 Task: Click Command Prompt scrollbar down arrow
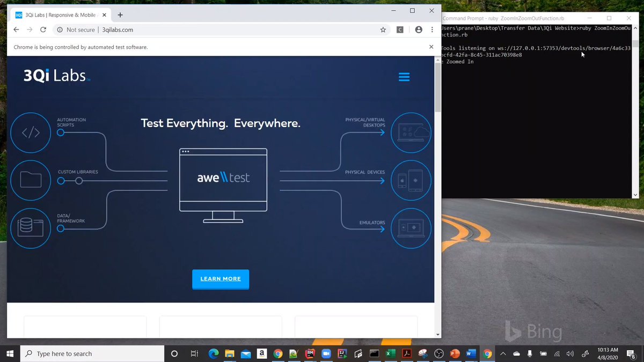[635, 195]
